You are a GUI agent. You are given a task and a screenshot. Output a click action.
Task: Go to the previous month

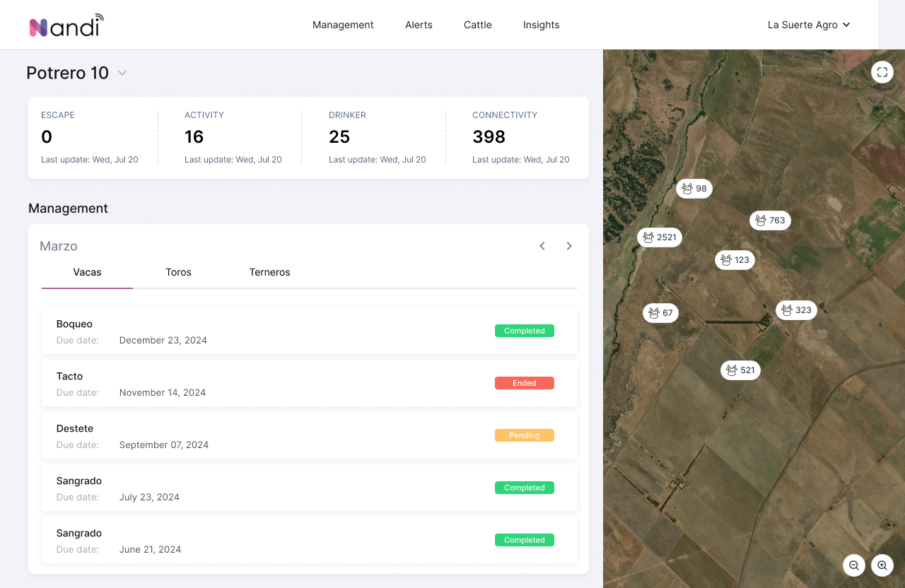click(x=542, y=246)
